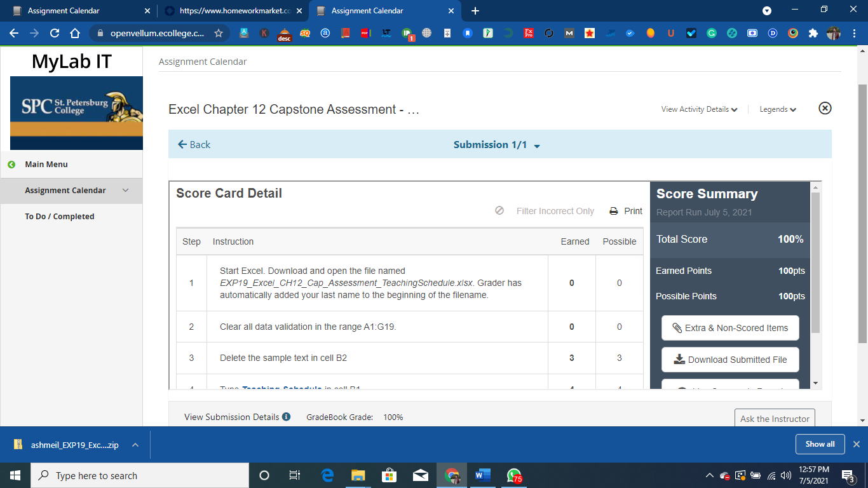Open the Submission 1/1 dropdown
Viewport: 868px width, 488px height.
pyautogui.click(x=496, y=145)
